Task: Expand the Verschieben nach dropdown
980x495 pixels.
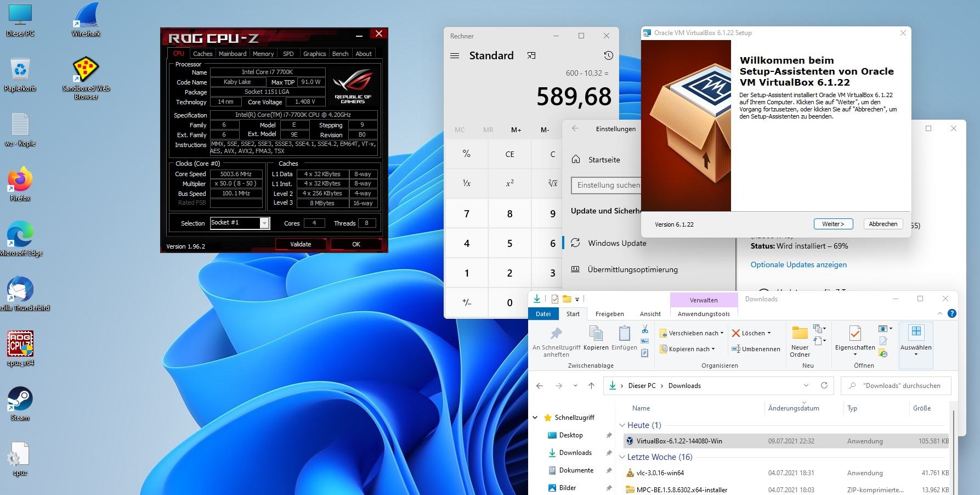Action: click(722, 333)
